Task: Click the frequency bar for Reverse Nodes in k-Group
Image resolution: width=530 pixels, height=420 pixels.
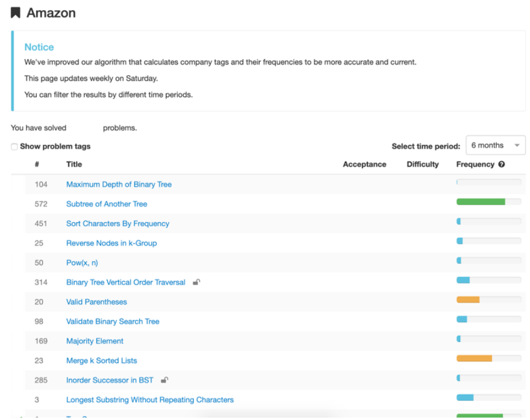Action: (489, 241)
